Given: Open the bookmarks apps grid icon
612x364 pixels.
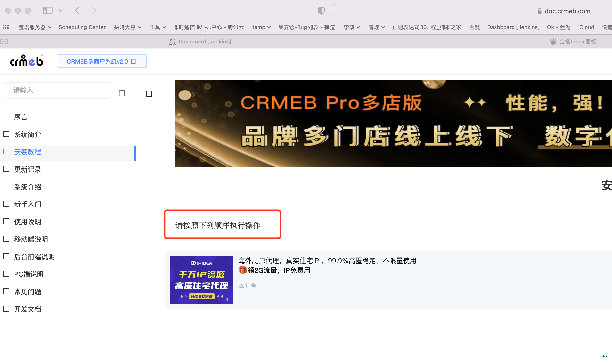Looking at the screenshot, I should click(x=6, y=27).
